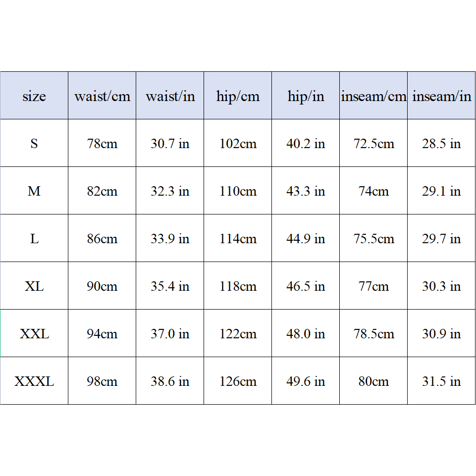476x476 pixels.
Task: Click the XXXL size cell
Action: pos(34,381)
